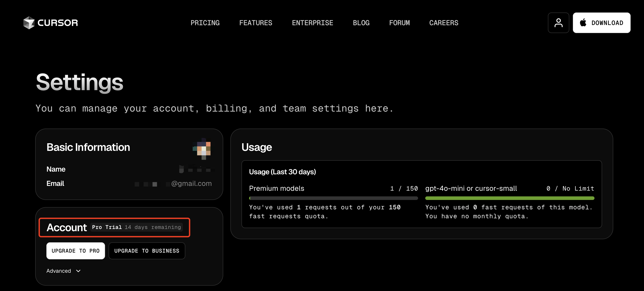
Task: Click 'fast requests quota.' description text
Action: coord(289,216)
